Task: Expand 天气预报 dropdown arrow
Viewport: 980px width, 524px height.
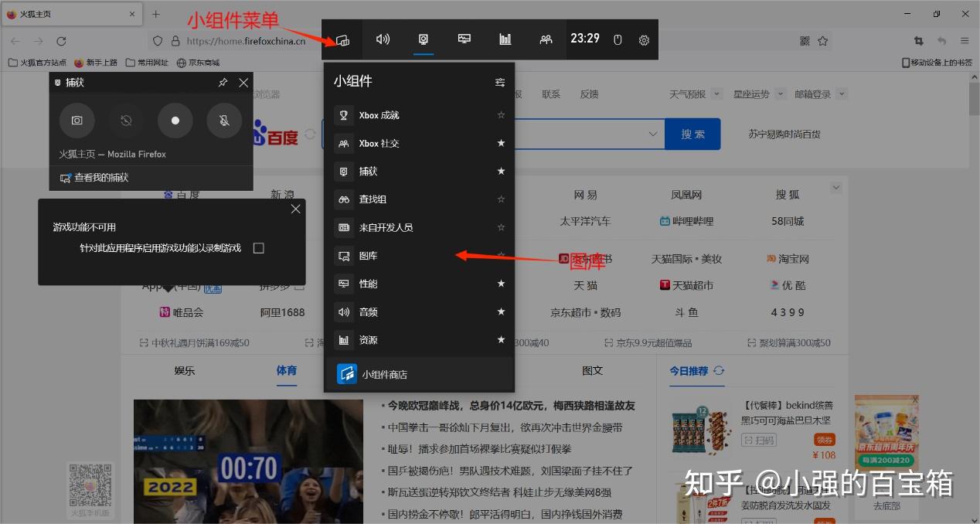Action: [717, 94]
